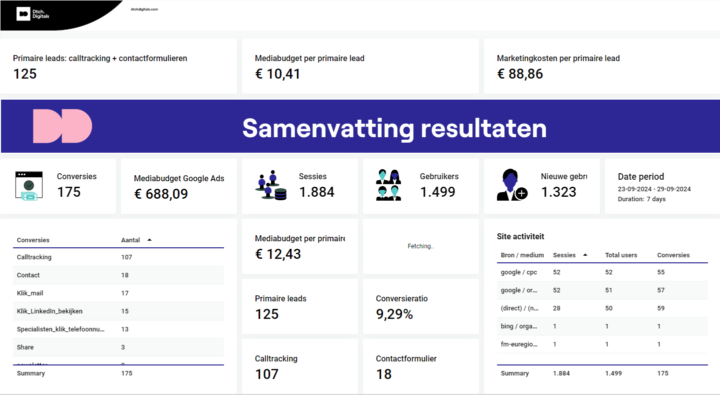Click the Dtch Digitals logo in header
The width and height of the screenshot is (720, 395).
click(x=33, y=14)
